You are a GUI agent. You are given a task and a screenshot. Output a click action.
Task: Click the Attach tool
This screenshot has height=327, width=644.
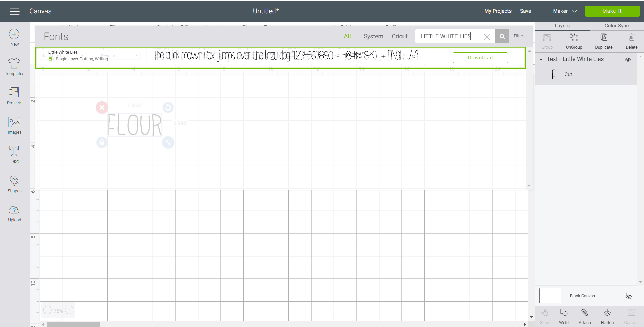click(x=585, y=317)
